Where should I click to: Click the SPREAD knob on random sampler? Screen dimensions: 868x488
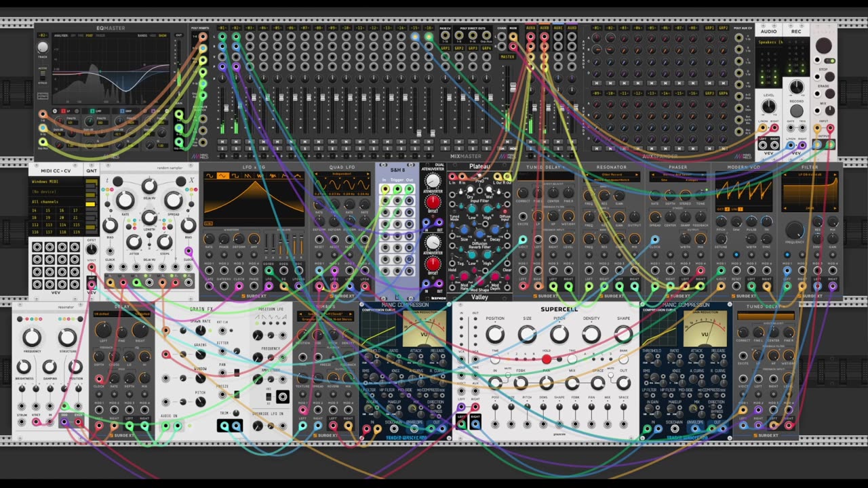(x=174, y=200)
